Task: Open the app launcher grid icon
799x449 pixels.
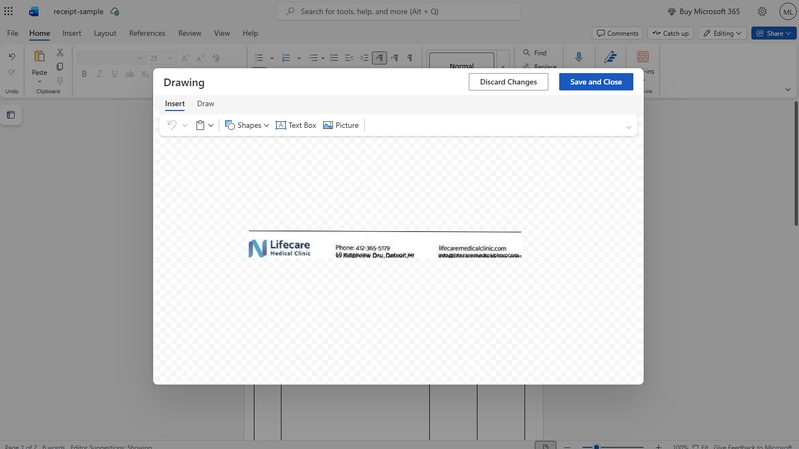Action: point(9,11)
